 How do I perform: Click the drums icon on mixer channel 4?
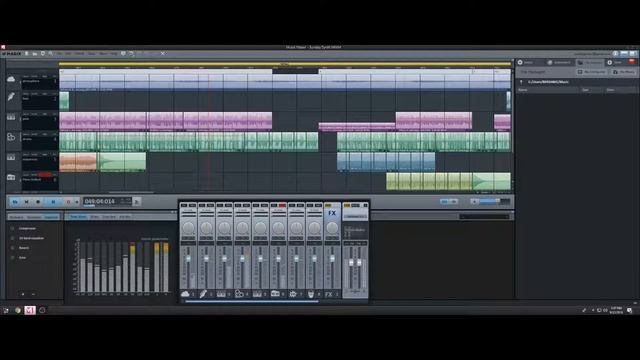[239, 293]
